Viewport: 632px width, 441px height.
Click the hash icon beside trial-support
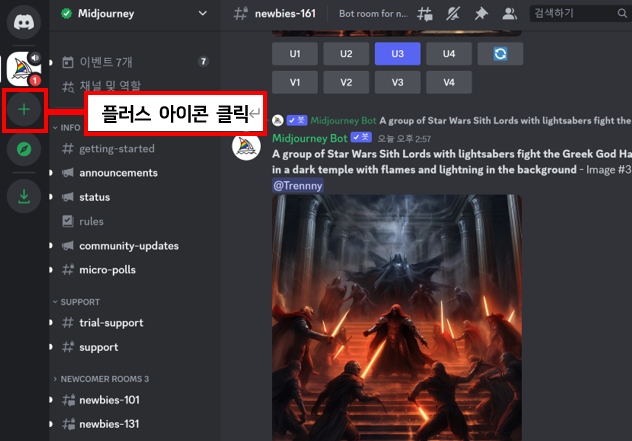pyautogui.click(x=68, y=322)
